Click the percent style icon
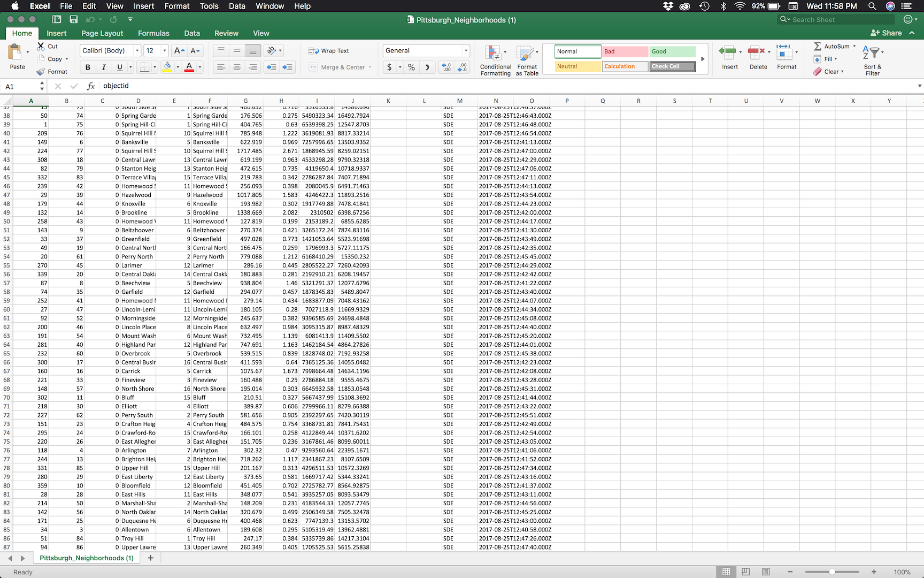 pos(411,67)
